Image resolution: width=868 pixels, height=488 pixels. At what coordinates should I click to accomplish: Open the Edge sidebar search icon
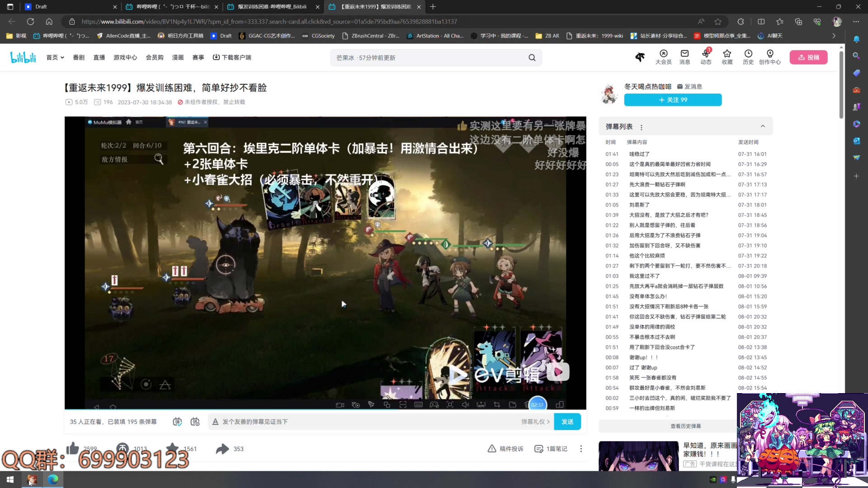856,56
